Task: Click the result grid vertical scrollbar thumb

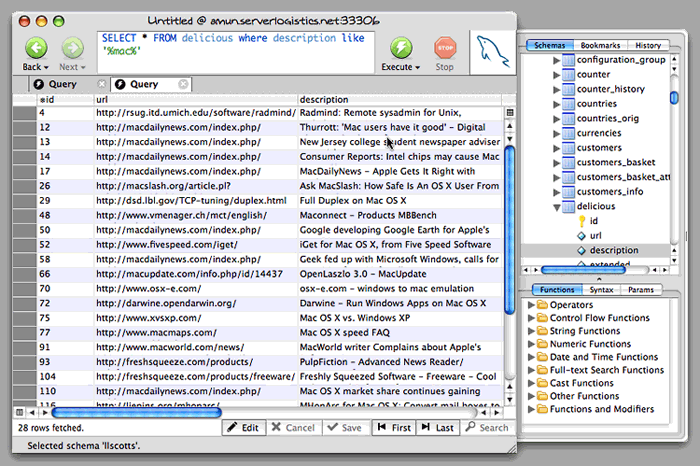Action: point(509,230)
